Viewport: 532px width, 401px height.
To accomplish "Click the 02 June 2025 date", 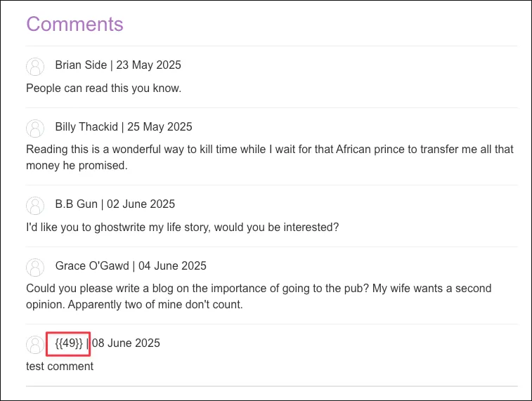I will tap(141, 204).
